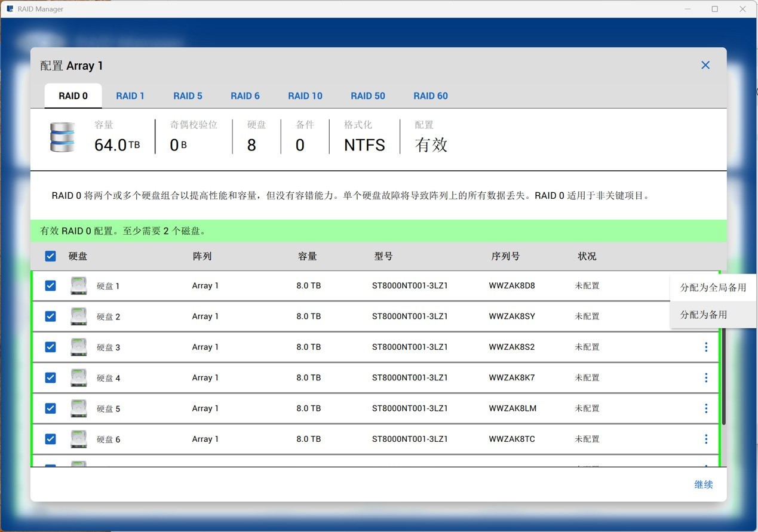Uncheck the 硬盘 1 checkbox

pyautogui.click(x=50, y=285)
